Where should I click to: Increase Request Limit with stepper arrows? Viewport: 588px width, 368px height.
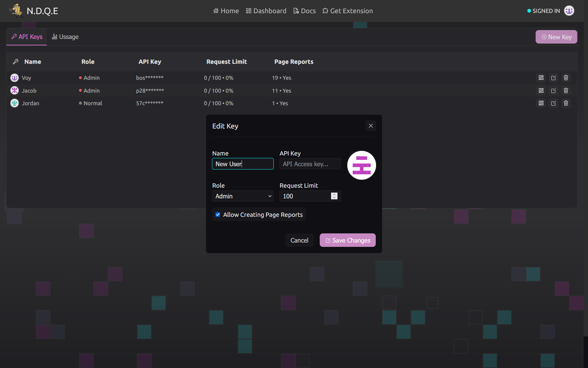[334, 194]
